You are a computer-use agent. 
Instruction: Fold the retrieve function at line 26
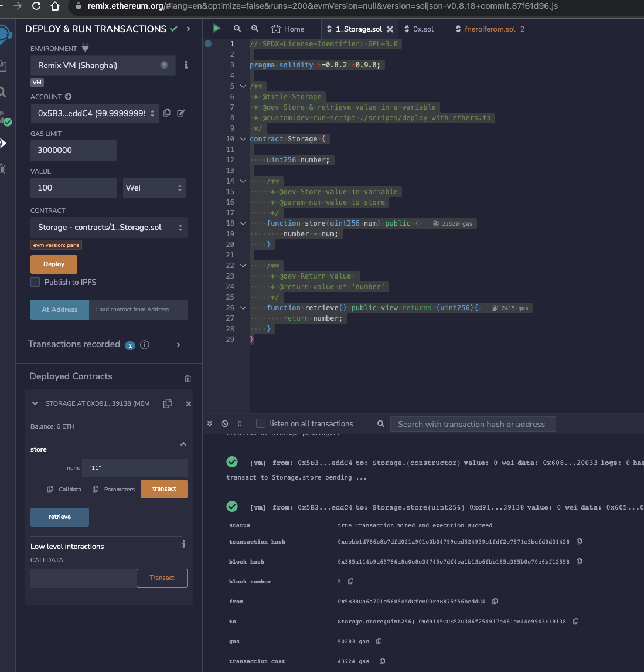(x=243, y=308)
